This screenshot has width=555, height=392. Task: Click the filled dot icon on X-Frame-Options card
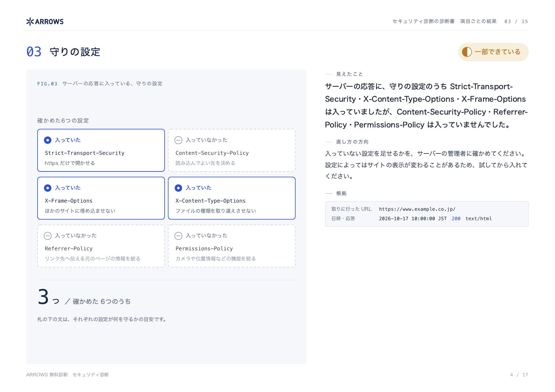pos(48,188)
